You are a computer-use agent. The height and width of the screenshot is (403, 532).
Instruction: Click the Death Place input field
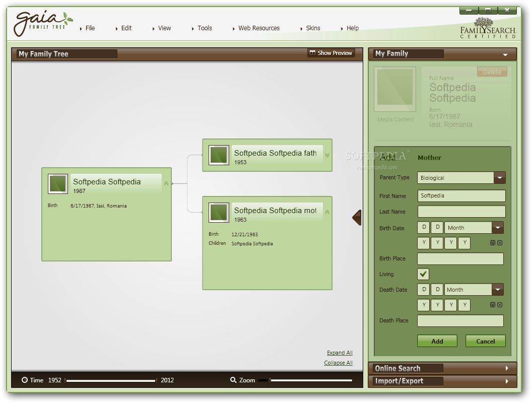click(x=460, y=320)
